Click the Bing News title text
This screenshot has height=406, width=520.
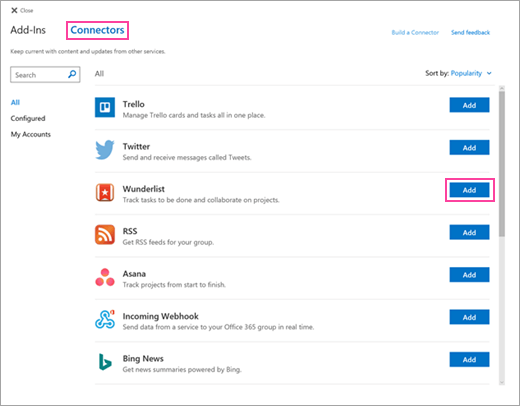[143, 358]
